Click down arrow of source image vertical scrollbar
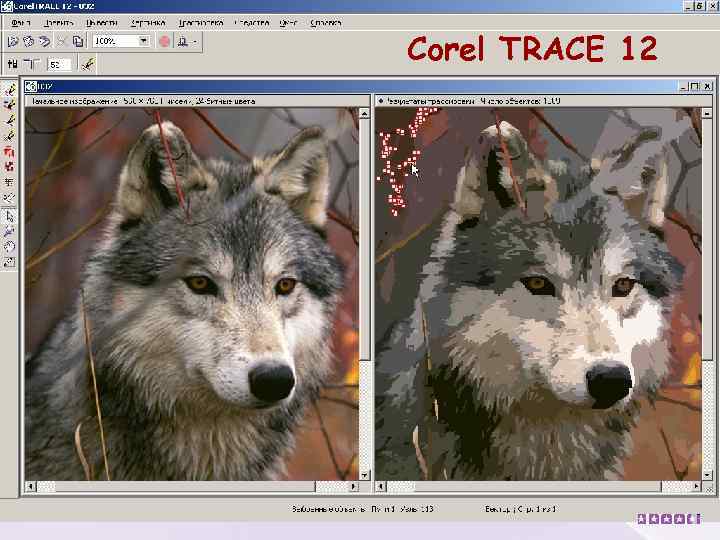Viewport: 720px width, 540px height. (365, 475)
